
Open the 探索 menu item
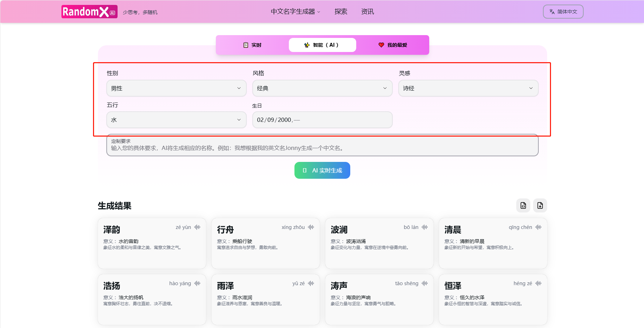340,12
